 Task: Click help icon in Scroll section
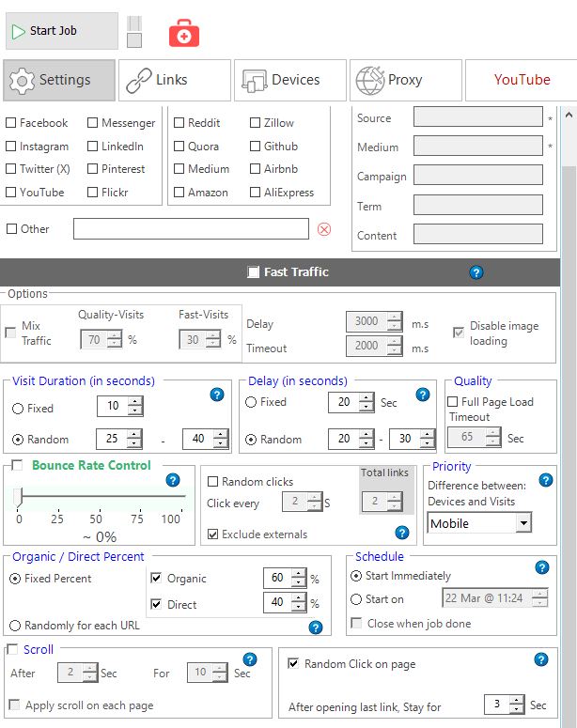click(250, 659)
